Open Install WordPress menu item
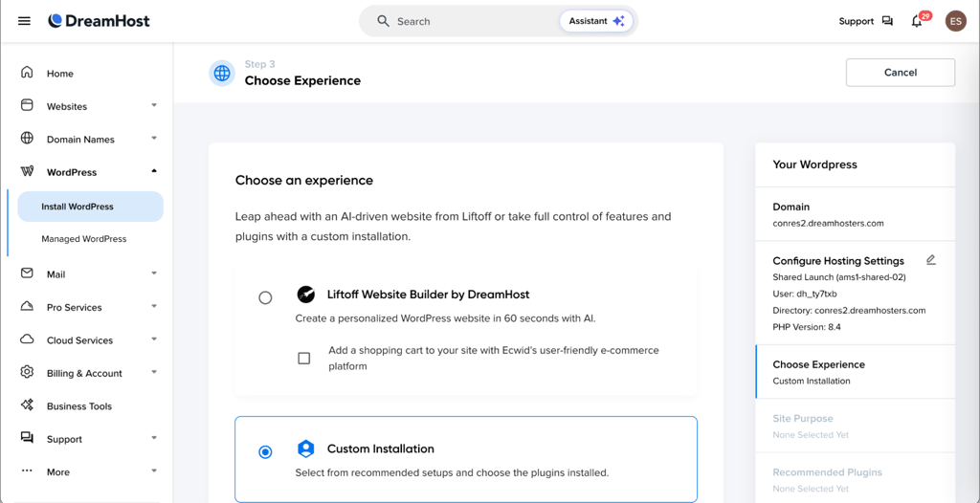Screen dimensions: 980x503 coord(91,207)
